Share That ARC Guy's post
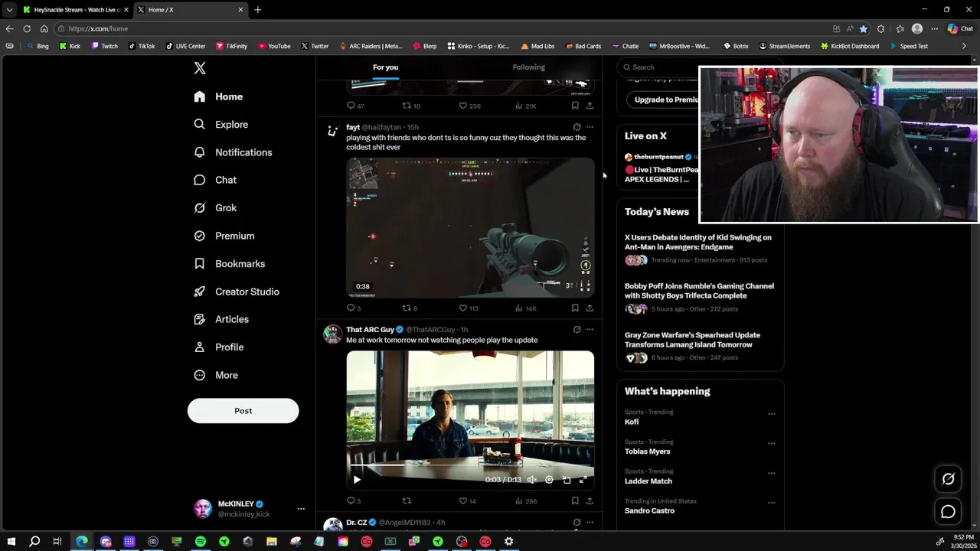Screen dimensions: 980x551 click(x=590, y=501)
